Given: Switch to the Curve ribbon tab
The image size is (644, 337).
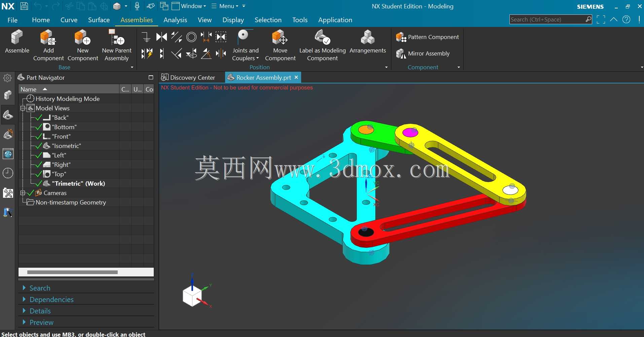Looking at the screenshot, I should [x=69, y=20].
